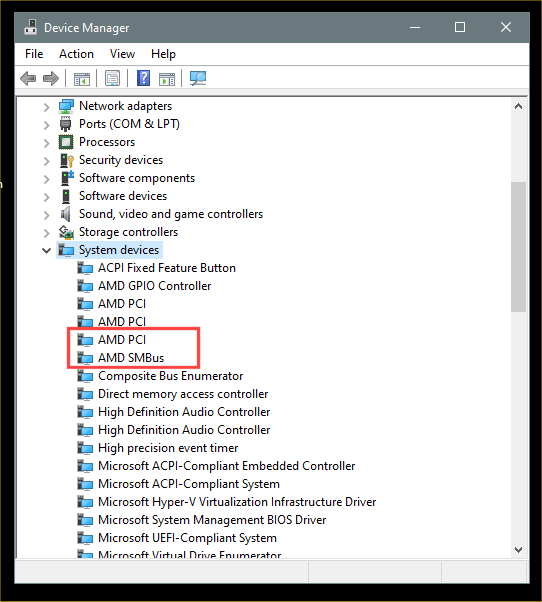Select High precision event timer
542x602 pixels.
(168, 448)
